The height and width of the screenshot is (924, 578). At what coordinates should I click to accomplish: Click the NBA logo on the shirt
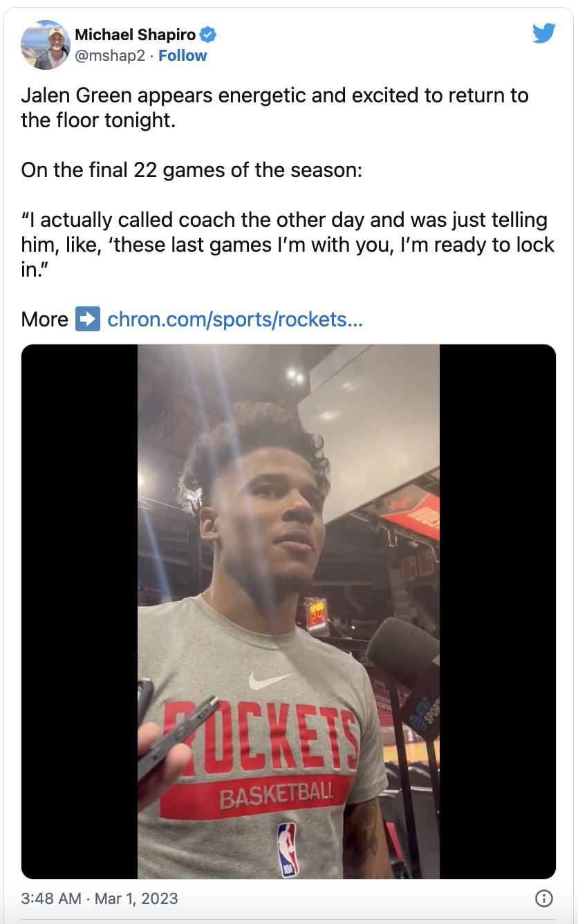(x=286, y=849)
